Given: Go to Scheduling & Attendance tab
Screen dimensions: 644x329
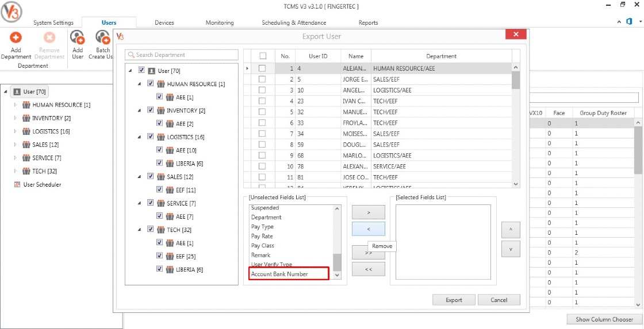Looking at the screenshot, I should (x=294, y=22).
